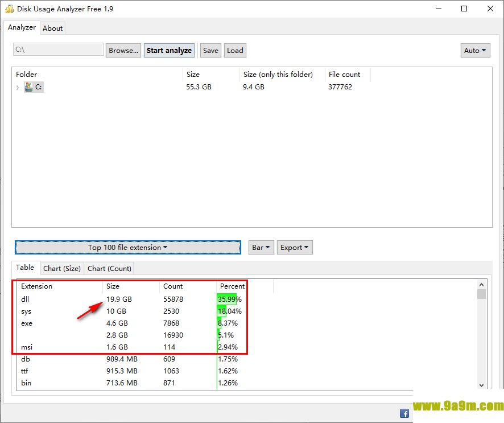Image resolution: width=504 pixels, height=423 pixels.
Task: Open the Chart (Count) tab
Action: coord(109,269)
